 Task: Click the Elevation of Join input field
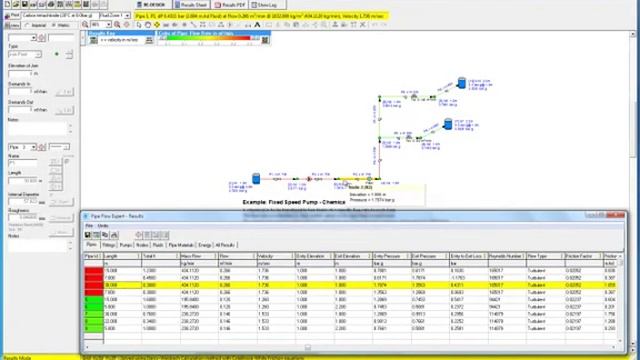tap(20, 74)
